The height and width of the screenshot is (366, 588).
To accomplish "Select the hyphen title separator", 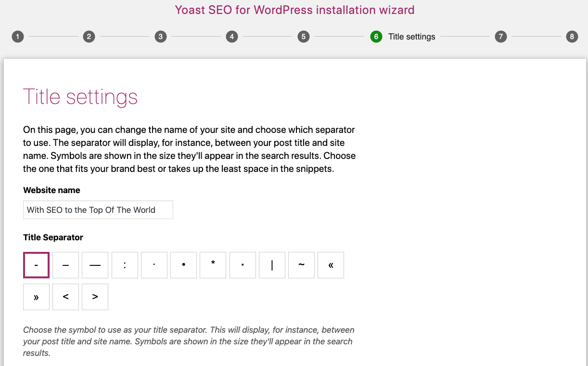I will 36,265.
